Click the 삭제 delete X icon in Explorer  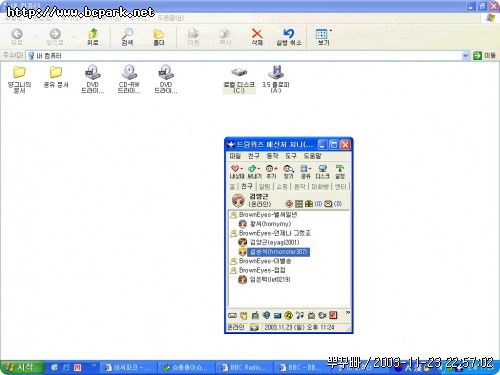[257, 37]
